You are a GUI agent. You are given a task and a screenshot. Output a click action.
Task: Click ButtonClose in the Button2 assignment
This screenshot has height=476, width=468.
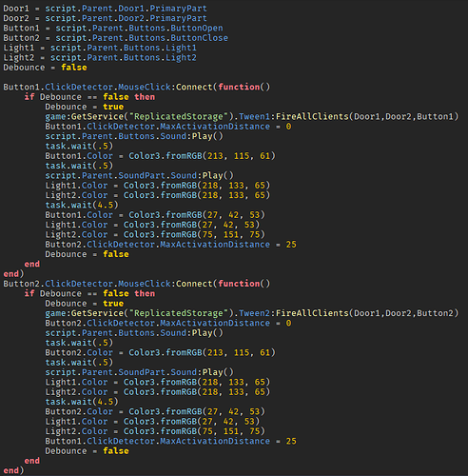coord(199,38)
